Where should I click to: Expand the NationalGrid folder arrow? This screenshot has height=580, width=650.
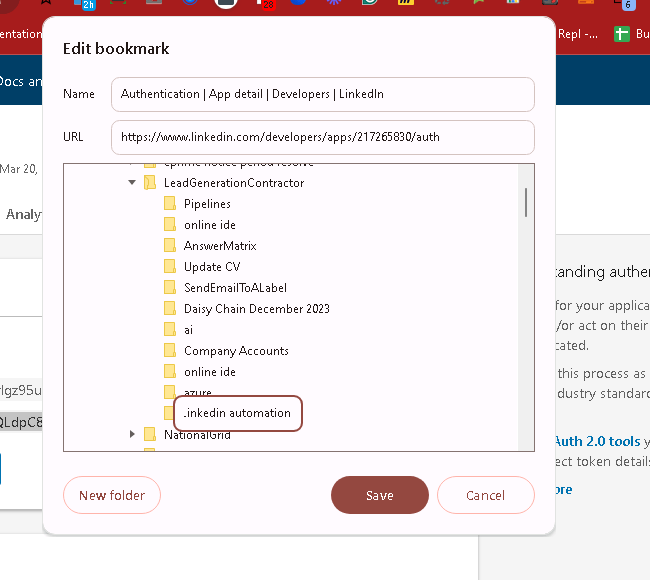(132, 434)
